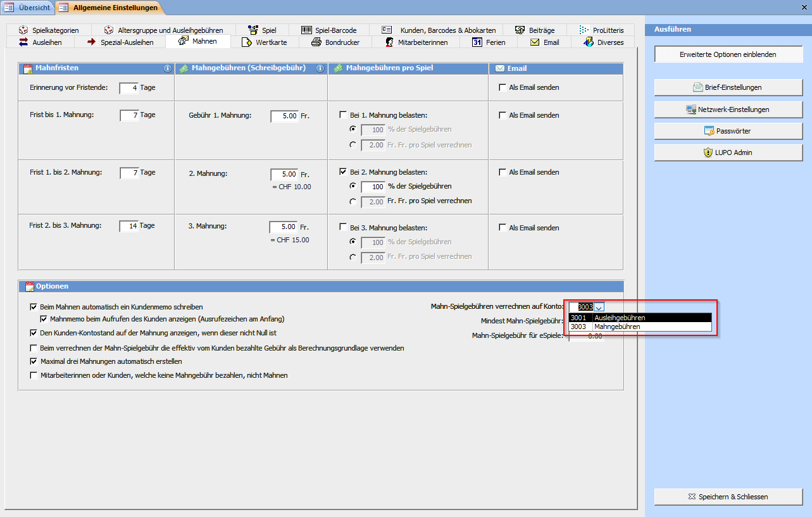Click 'Speichern & Schliessen' button
Screen dimensions: 812x517
click(728, 497)
